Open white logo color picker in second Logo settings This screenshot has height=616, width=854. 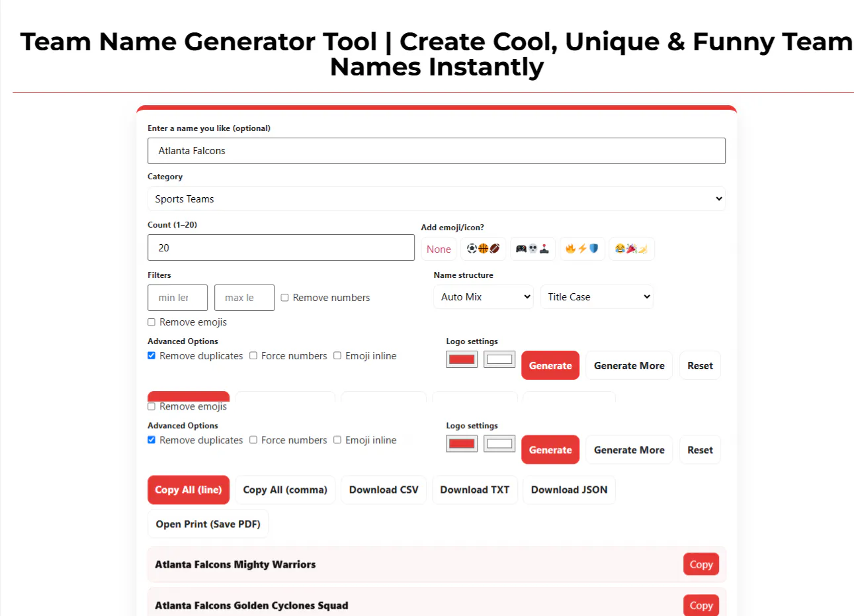[499, 443]
